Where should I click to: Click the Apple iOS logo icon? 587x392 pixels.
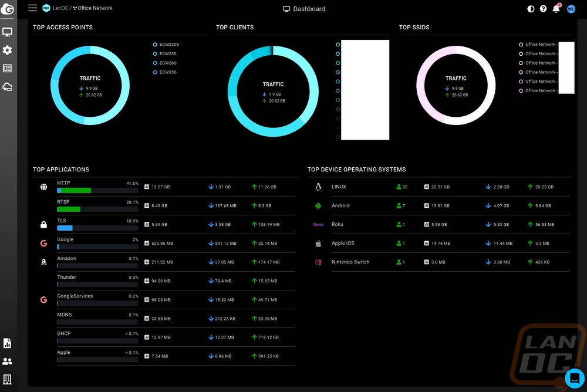pos(318,244)
